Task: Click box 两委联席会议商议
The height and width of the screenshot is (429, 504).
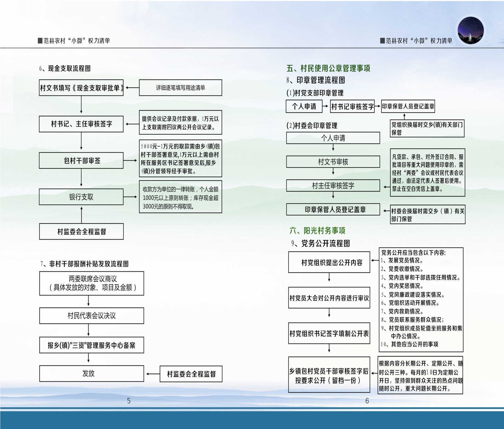Action: (x=92, y=283)
